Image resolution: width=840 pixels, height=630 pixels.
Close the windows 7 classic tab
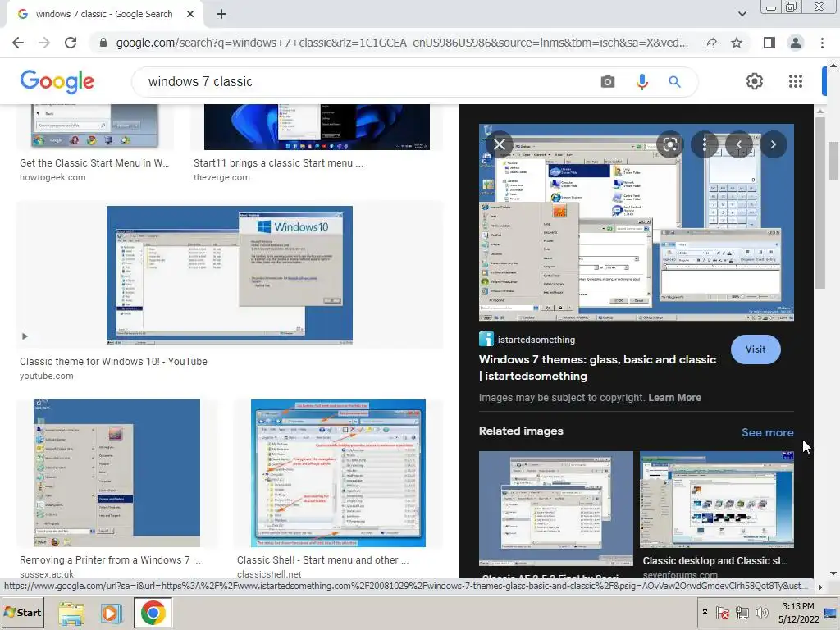point(190,15)
